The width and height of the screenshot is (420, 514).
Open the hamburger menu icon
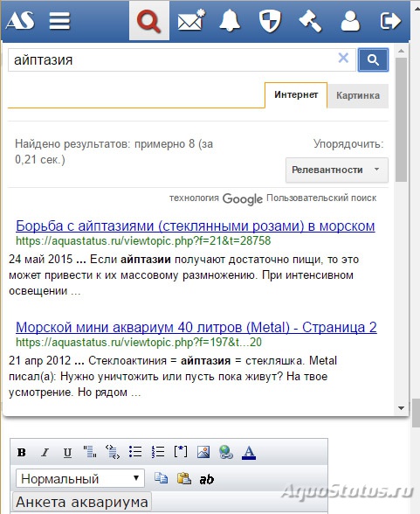coord(59,21)
